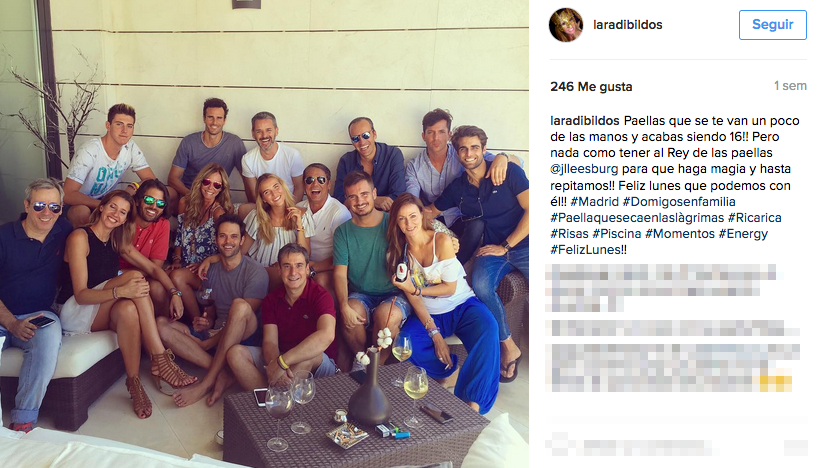The image size is (821, 468).
Task: Open the #Momentos hashtag
Action: click(x=680, y=234)
